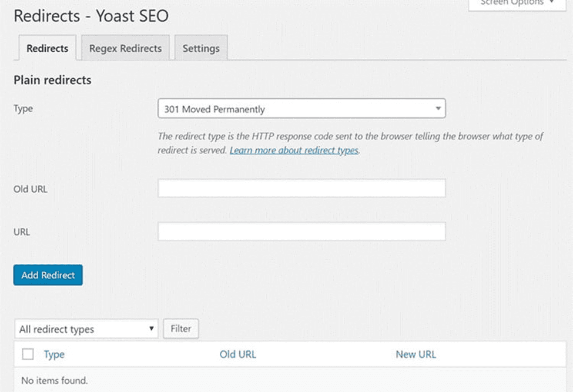
Task: Tick the select-all checkbox in table header
Action: click(28, 354)
